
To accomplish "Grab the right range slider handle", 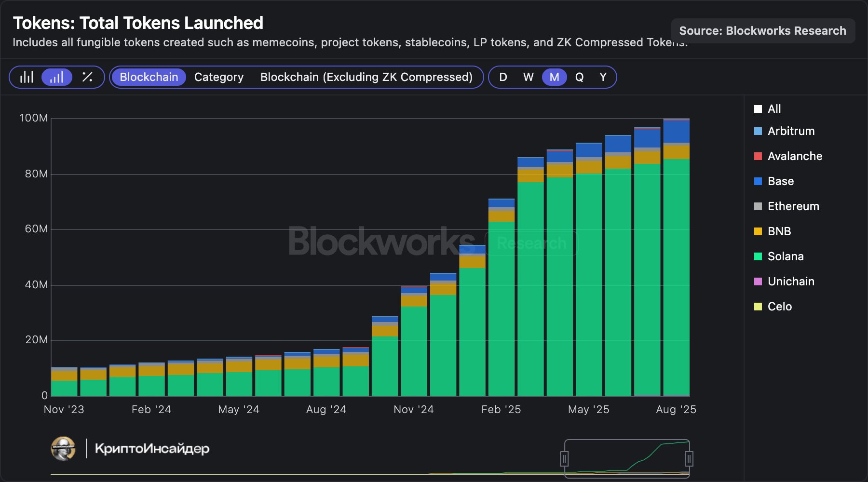I will pyautogui.click(x=689, y=458).
